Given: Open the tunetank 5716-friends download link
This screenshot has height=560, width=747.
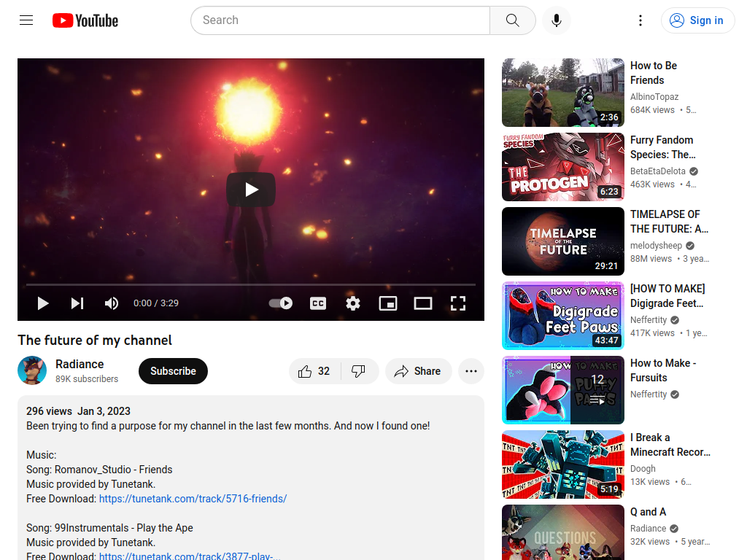Looking at the screenshot, I should [x=193, y=499].
